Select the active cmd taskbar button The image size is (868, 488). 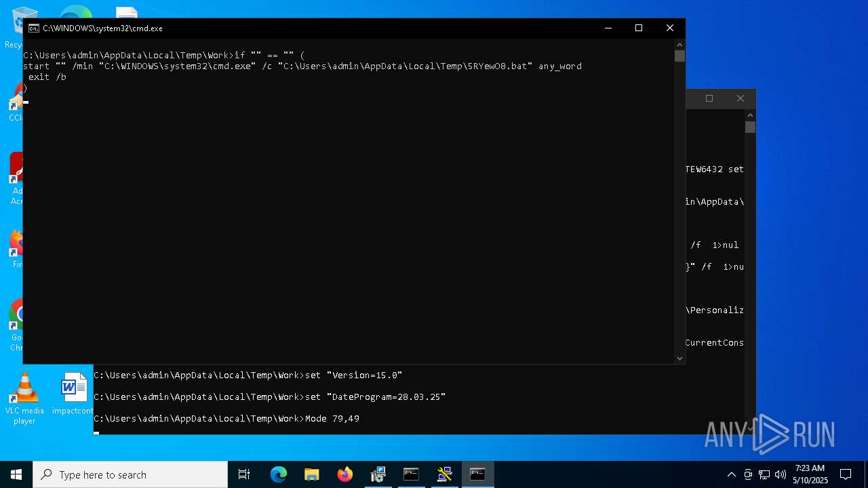click(x=478, y=474)
